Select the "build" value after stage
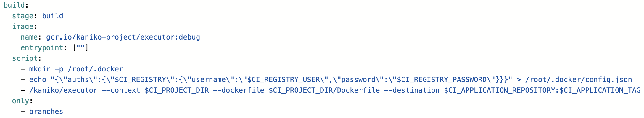The height and width of the screenshot is (118, 644). [x=53, y=16]
